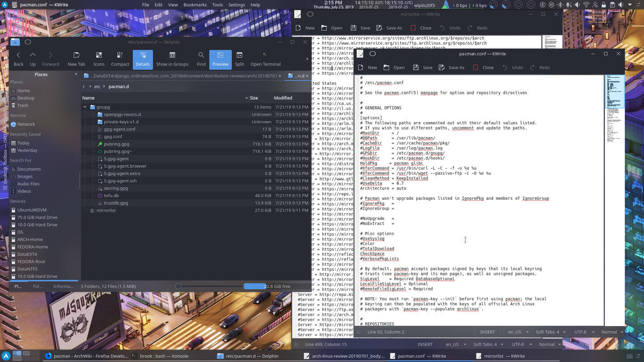This screenshot has height=362, width=644.
Task: Toggle INSERT mode in mirrorlist status bar
Action: pyautogui.click(x=425, y=345)
